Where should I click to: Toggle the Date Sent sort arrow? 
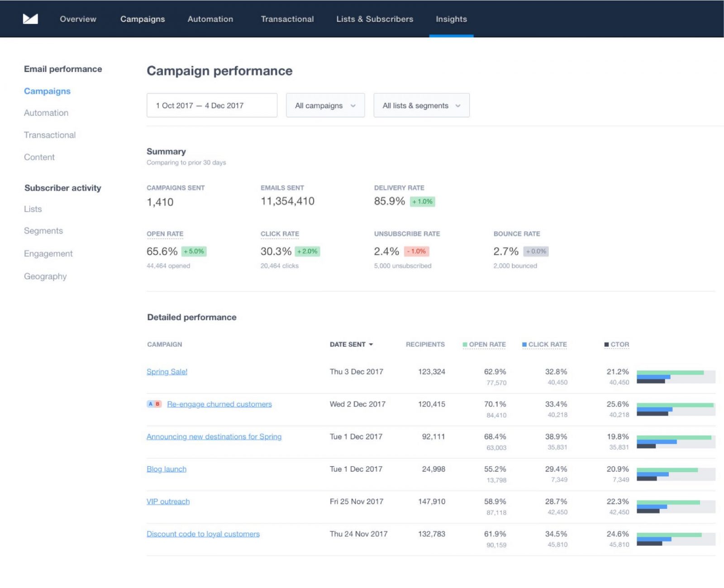click(x=372, y=344)
